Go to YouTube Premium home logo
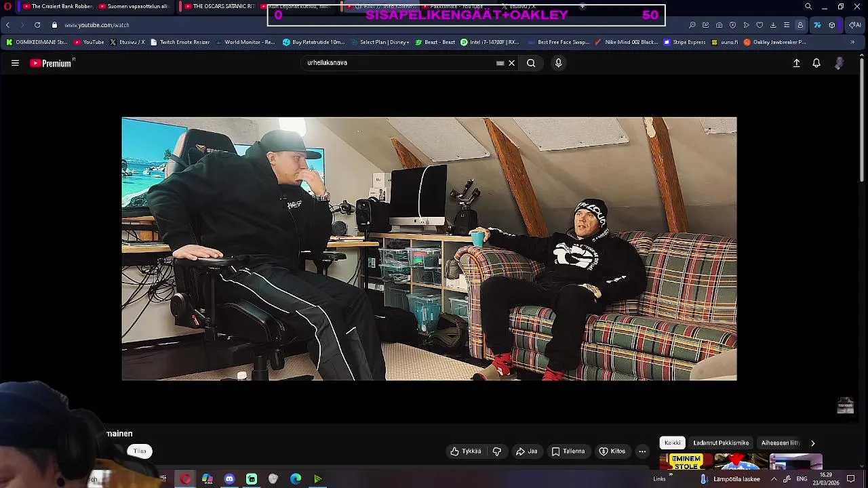Screen dimensions: 868x488 coord(52,63)
